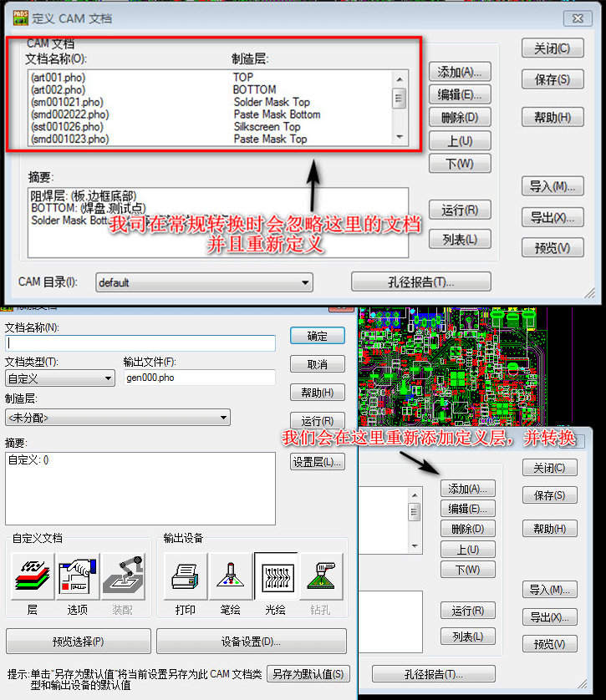Click the 钻孔 (Drill) device icon
This screenshot has height=700, width=606.
[x=321, y=577]
